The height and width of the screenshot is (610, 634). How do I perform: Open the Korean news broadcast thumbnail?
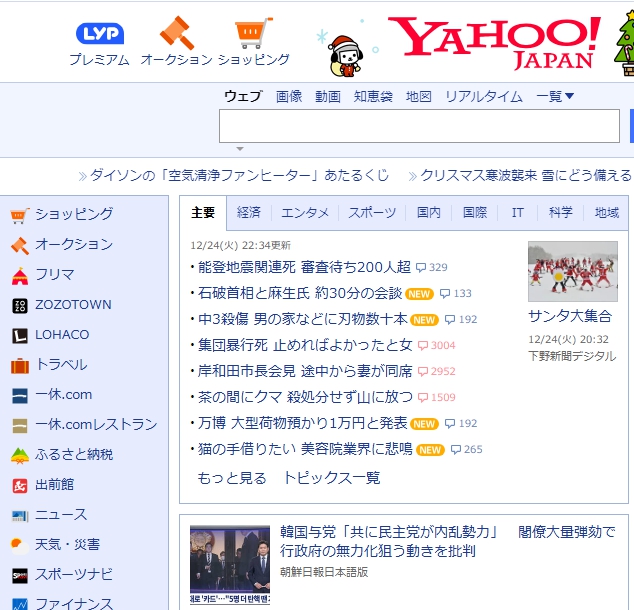[x=230, y=565]
